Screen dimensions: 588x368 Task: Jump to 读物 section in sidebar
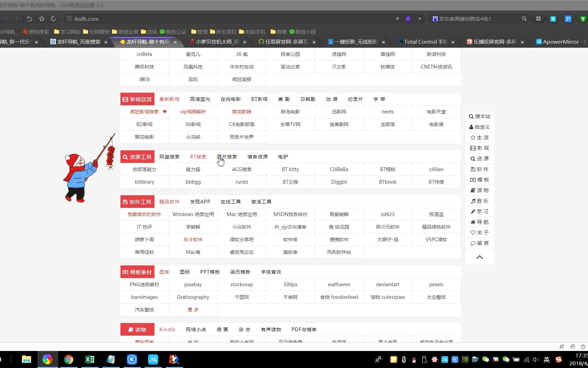tap(479, 190)
